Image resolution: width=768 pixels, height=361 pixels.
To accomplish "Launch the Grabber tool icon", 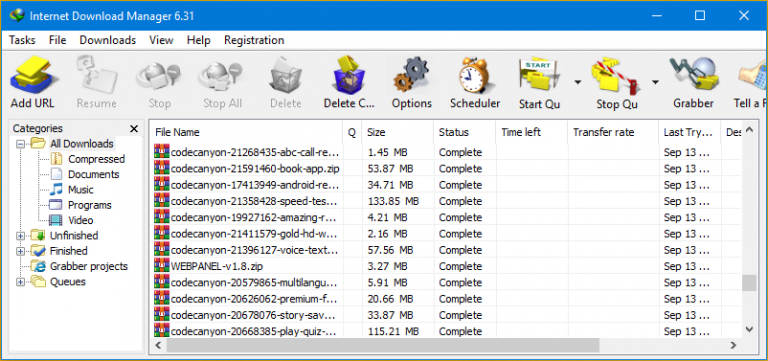I will coord(693,75).
